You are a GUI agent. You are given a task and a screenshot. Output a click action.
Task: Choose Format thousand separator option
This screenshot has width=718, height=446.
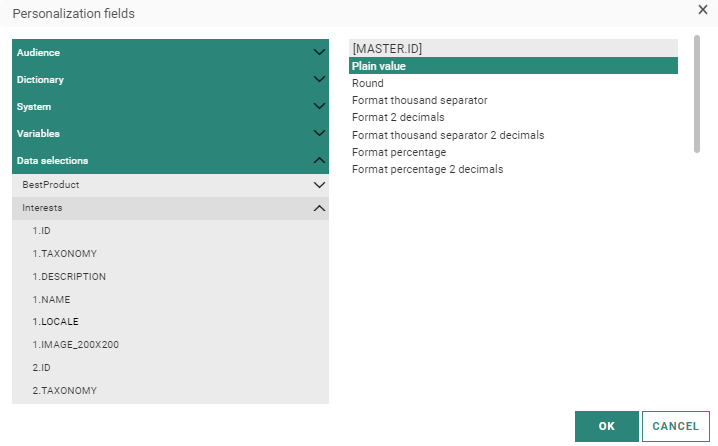(x=419, y=100)
